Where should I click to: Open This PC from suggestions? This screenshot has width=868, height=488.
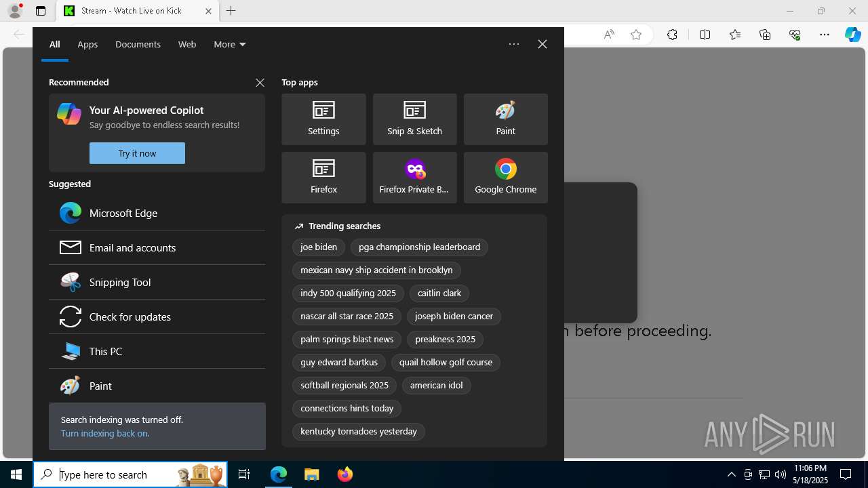point(157,351)
